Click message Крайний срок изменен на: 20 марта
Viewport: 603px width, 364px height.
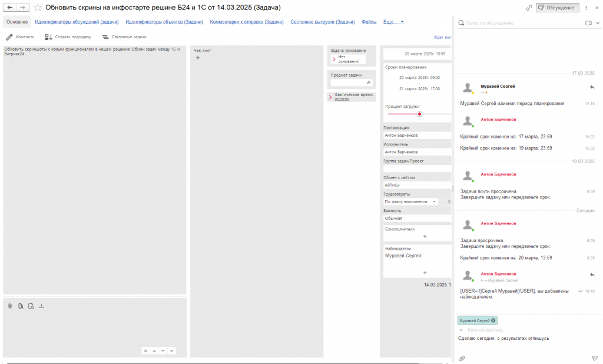(506, 258)
